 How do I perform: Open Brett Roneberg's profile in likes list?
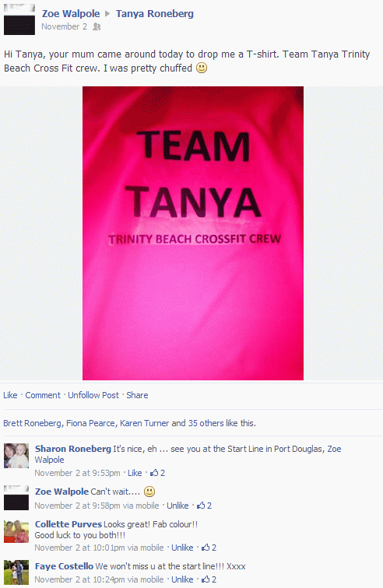32,423
